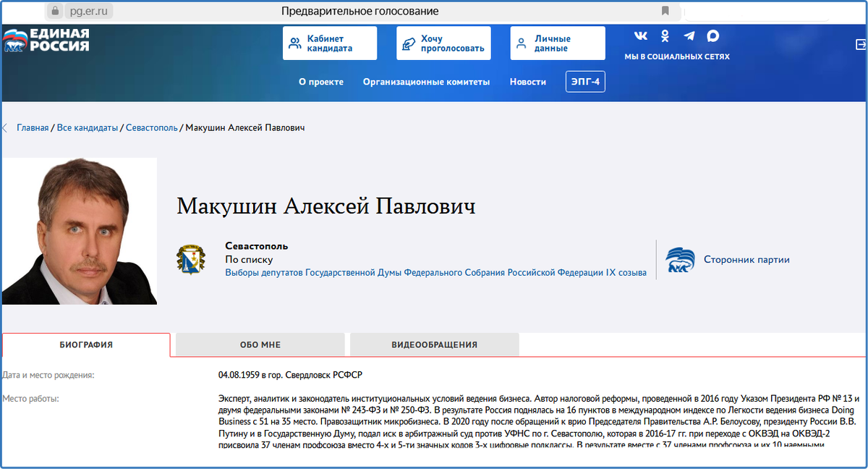Click Сторонник партии link
Image resolution: width=868 pixels, height=469 pixels.
(746, 260)
